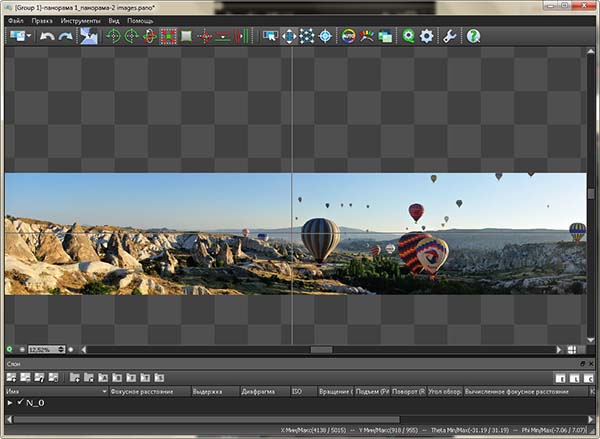Viewport: 600px width, 439px height.
Task: Click the Undo arrow in the toolbar
Action: (47, 36)
